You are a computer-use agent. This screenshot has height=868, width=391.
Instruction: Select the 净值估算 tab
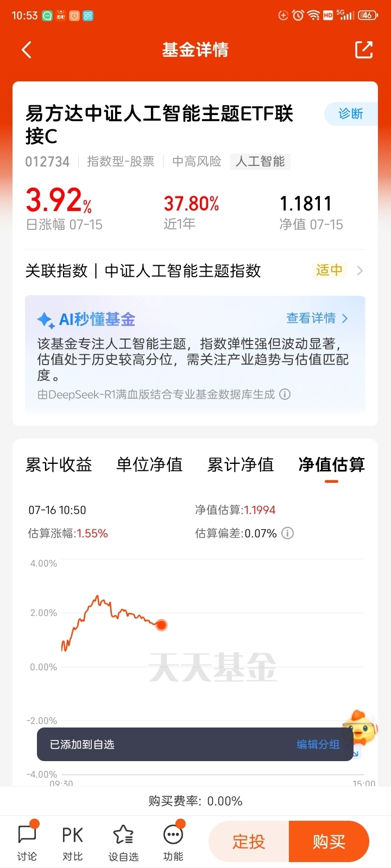click(x=331, y=464)
